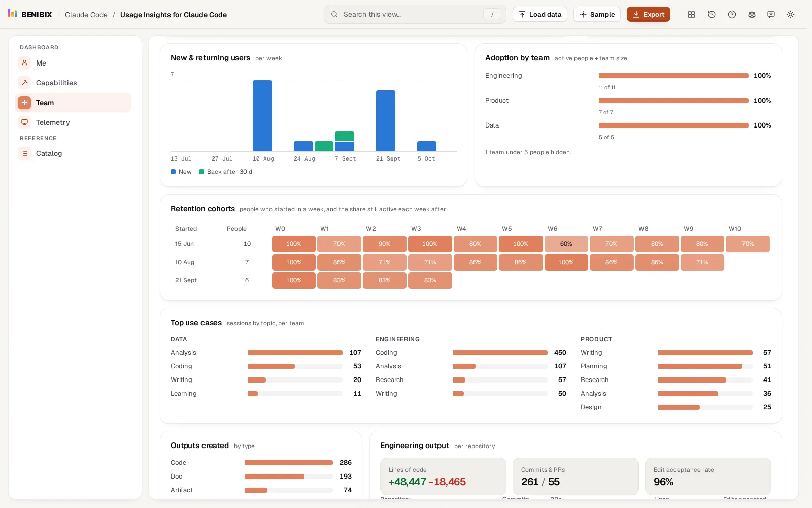This screenshot has width=812, height=508.
Task: Click the Load data button
Action: (540, 14)
